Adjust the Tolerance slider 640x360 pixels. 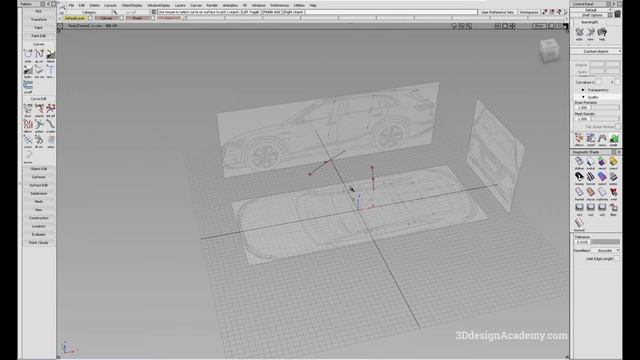(x=605, y=242)
